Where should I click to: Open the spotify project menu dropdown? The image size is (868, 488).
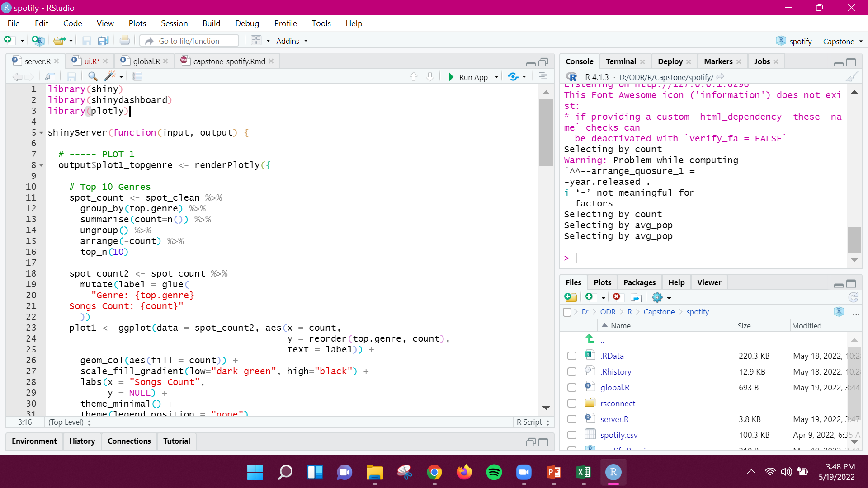(x=819, y=41)
